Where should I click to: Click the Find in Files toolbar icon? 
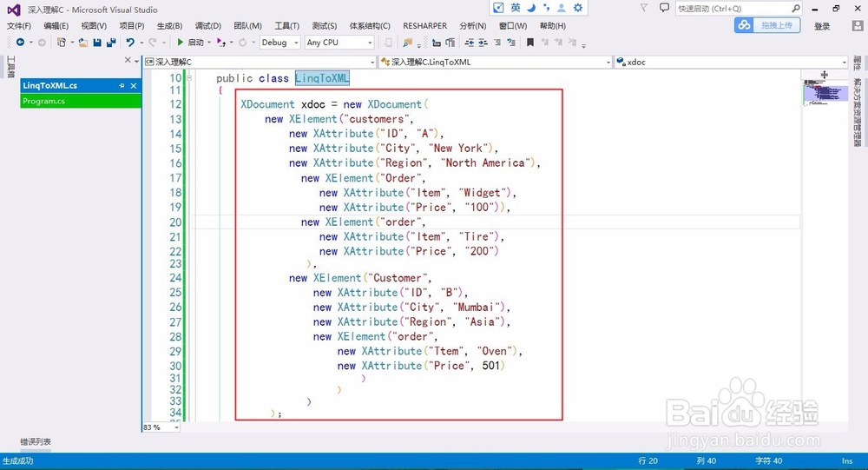(408, 42)
